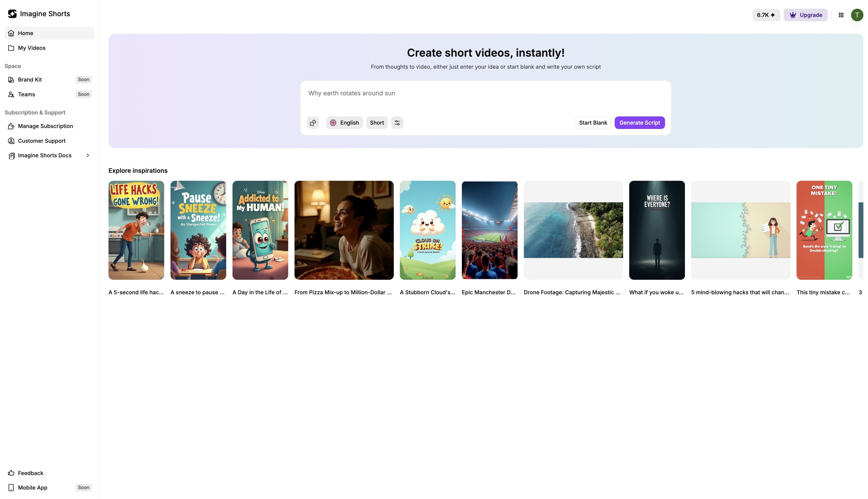Click 'Epic Manchester D...' title
This screenshot has height=499, width=868.
tap(489, 292)
